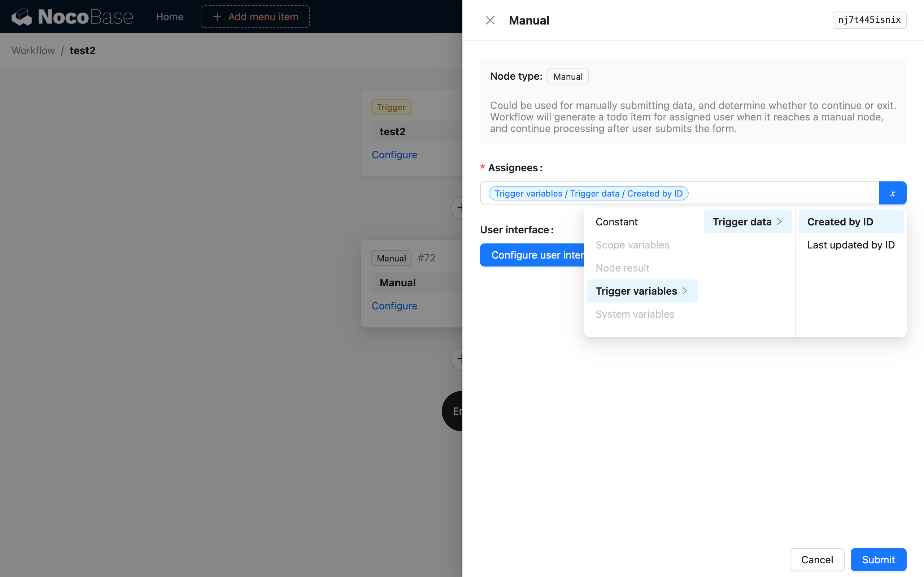Select Last updated by ID option

pos(851,245)
